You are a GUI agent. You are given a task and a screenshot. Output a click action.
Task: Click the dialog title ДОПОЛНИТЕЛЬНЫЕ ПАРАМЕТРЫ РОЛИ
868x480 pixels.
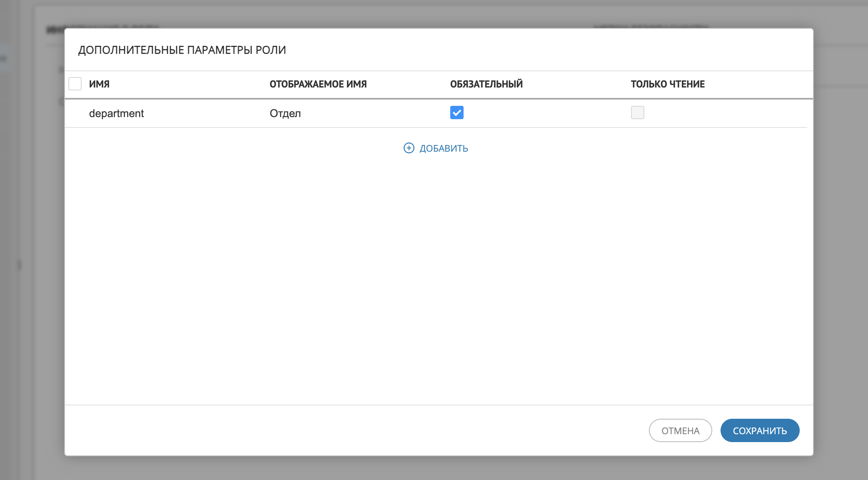click(182, 50)
